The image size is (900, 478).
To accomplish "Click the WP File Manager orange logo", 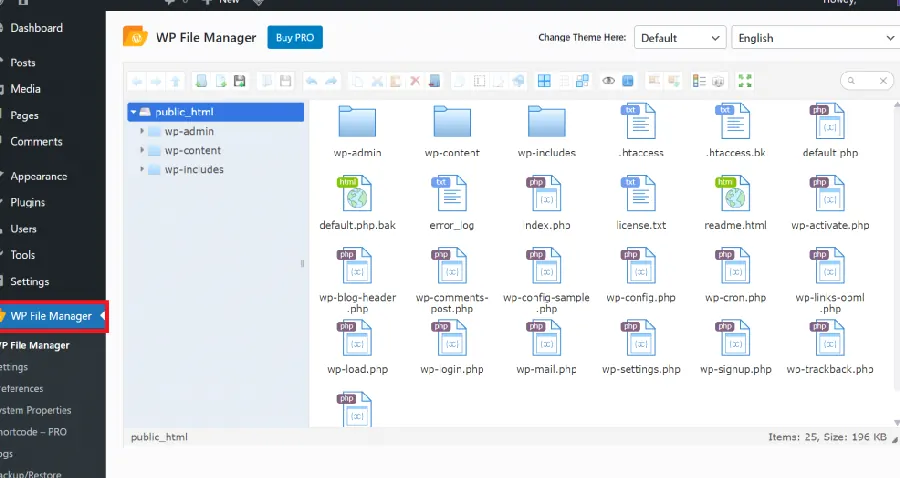I will pos(135,37).
